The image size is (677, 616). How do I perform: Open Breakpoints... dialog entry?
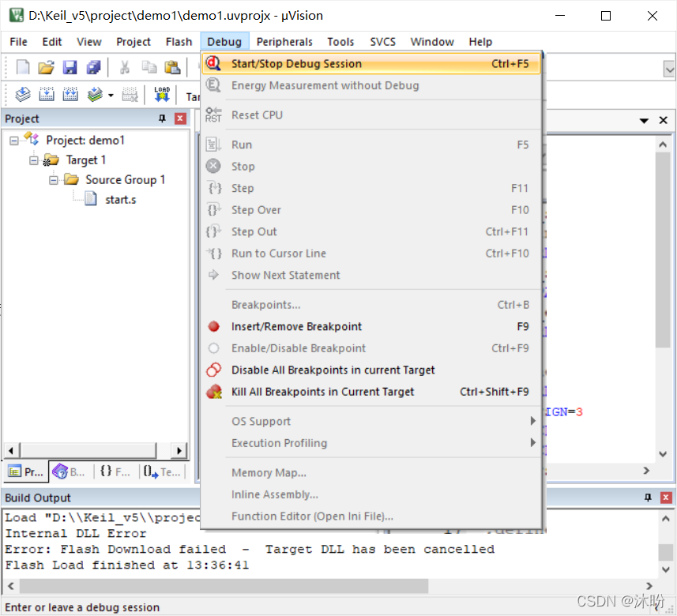(x=370, y=305)
